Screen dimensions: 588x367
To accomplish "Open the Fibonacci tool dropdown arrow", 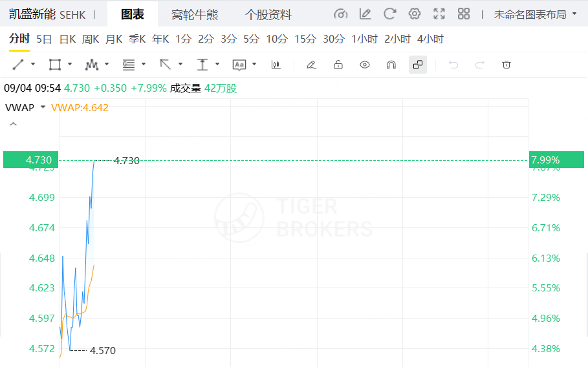I will (143, 65).
